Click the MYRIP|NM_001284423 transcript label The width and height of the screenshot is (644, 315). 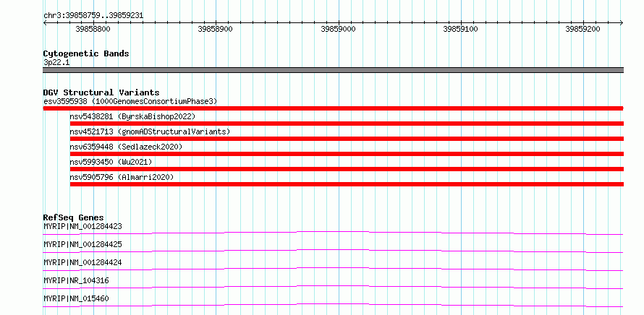tap(82, 226)
